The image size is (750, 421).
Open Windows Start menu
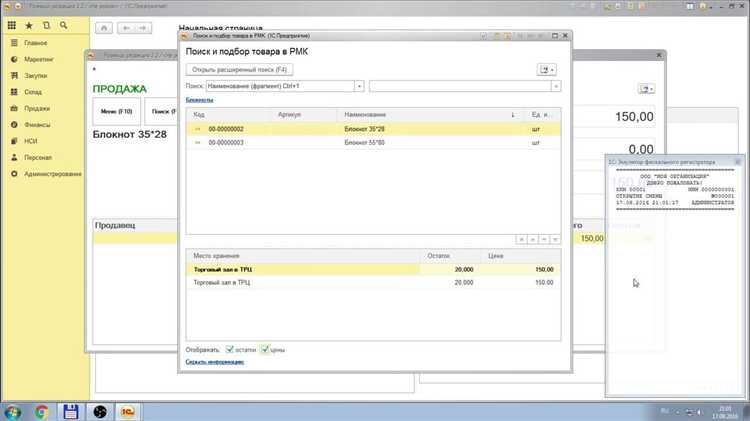click(12, 412)
